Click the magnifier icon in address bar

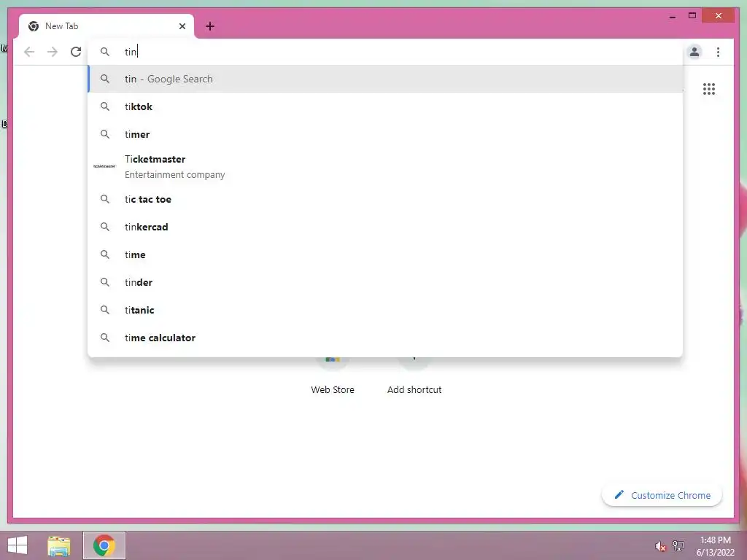click(x=105, y=52)
